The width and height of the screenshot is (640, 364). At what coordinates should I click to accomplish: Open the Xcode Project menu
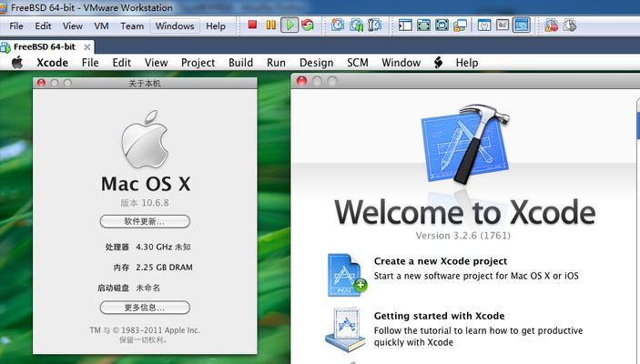198,63
